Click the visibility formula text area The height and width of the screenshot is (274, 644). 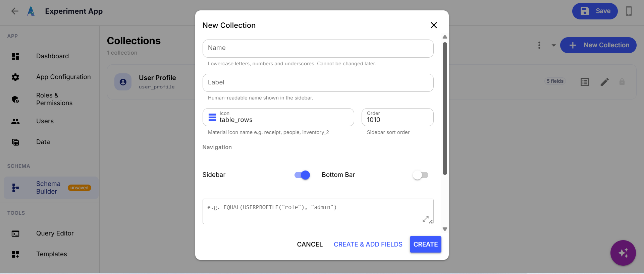point(318,211)
